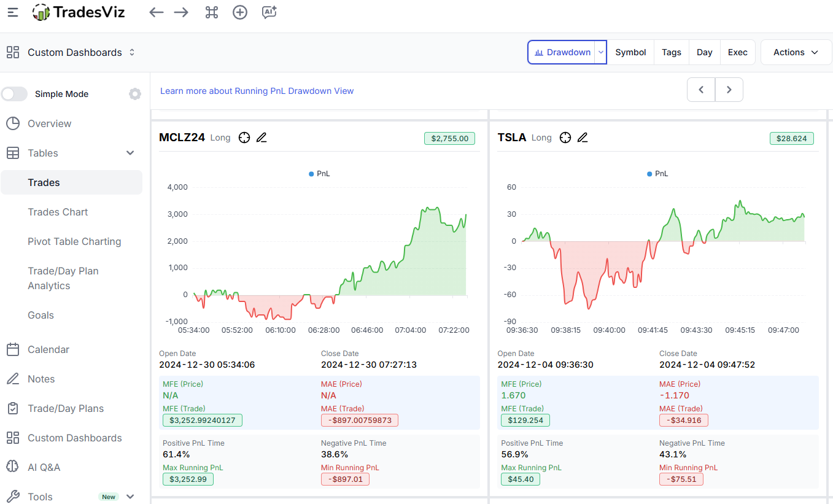This screenshot has height=504, width=833.
Task: Click the sidebar Custom Dashboards icon
Action: tap(13, 438)
